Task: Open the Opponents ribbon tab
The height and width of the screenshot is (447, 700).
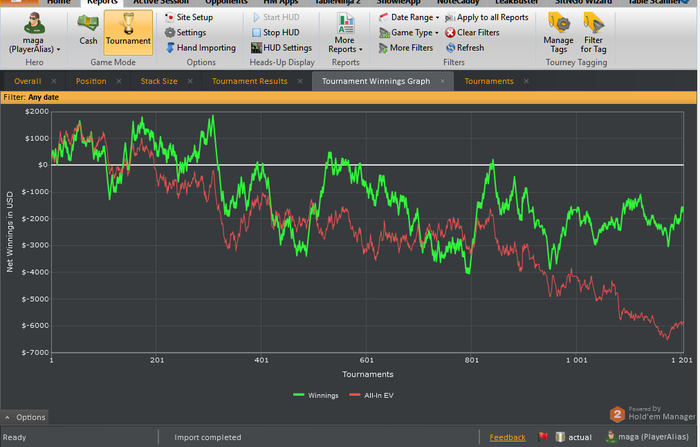Action: (226, 2)
